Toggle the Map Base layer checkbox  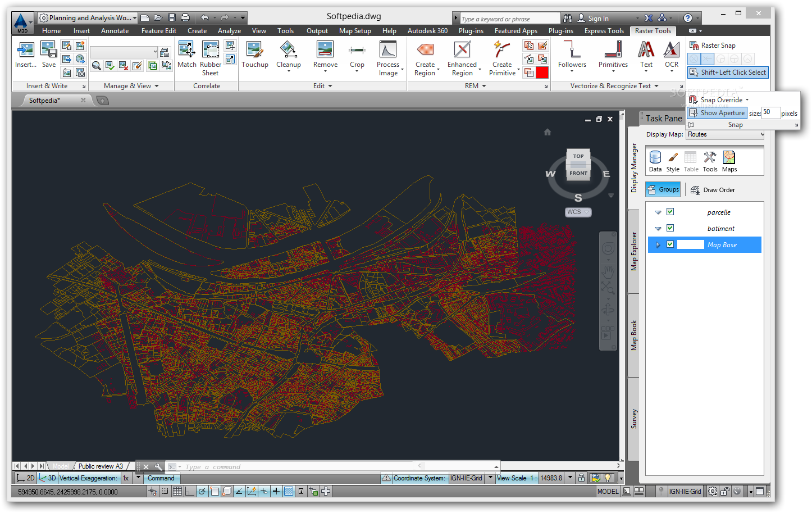tap(670, 244)
